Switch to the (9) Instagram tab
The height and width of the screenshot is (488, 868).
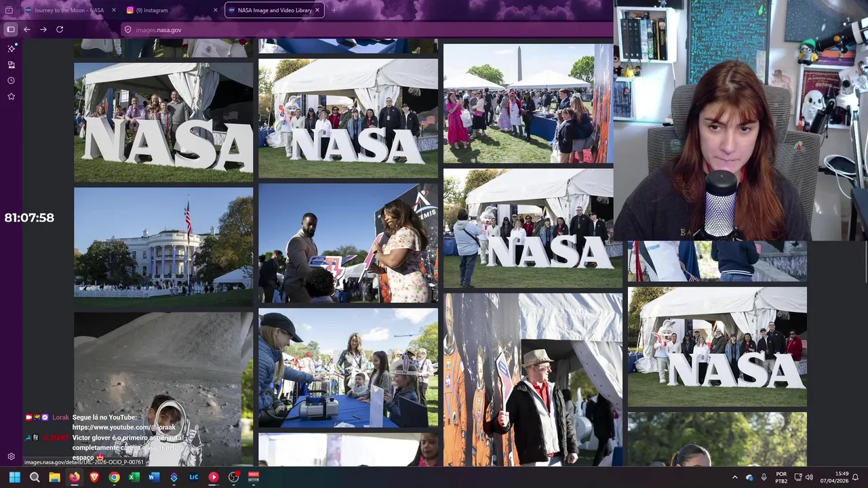coord(168,10)
